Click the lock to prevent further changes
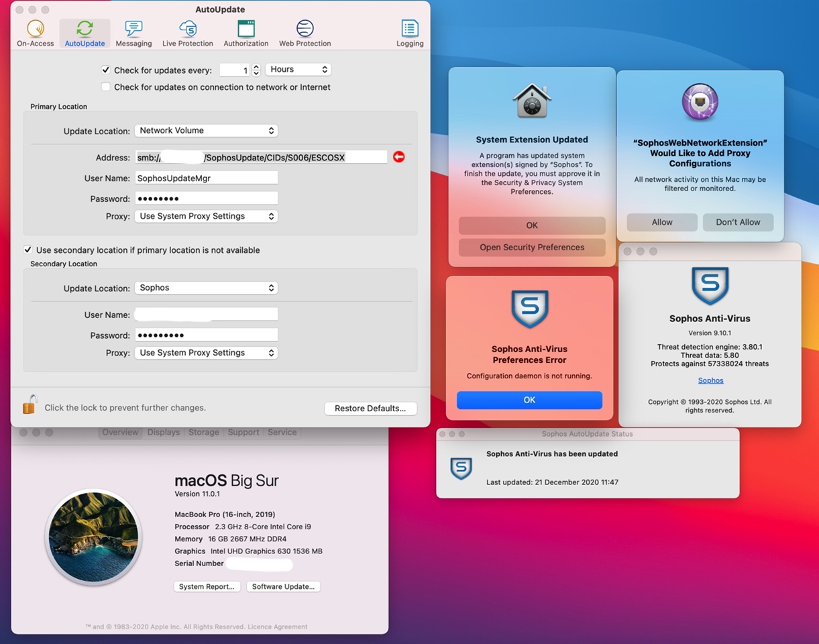 click(30, 405)
